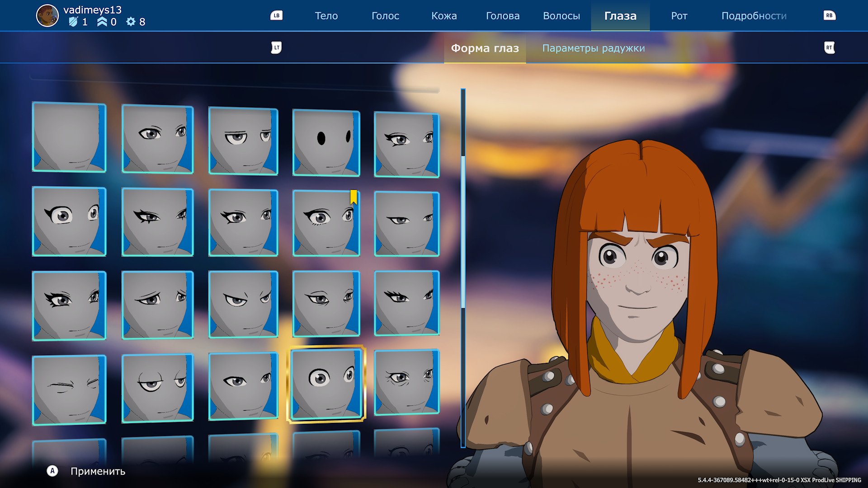This screenshot has height=488, width=868.
Task: Select the Глаза tab
Action: point(620,16)
